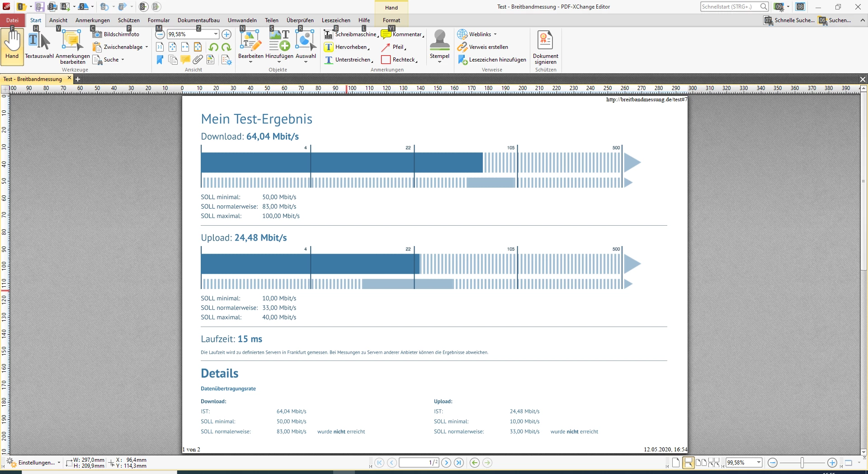
Task: Click Dokument signieren icon
Action: point(546,47)
